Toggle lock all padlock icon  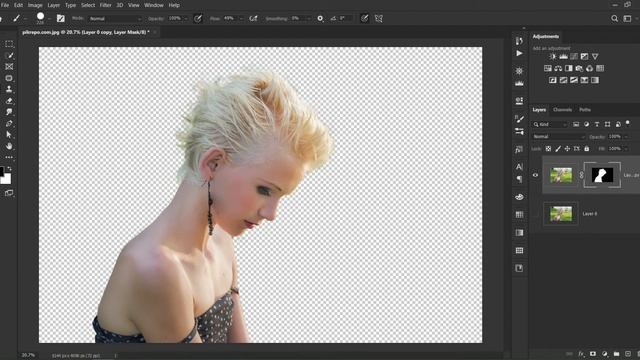pos(587,149)
